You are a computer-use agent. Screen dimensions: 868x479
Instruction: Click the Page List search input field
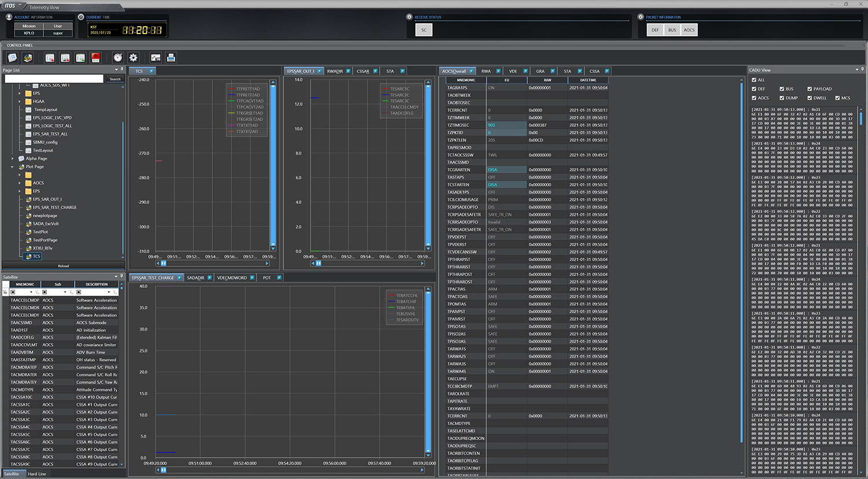[x=54, y=79]
